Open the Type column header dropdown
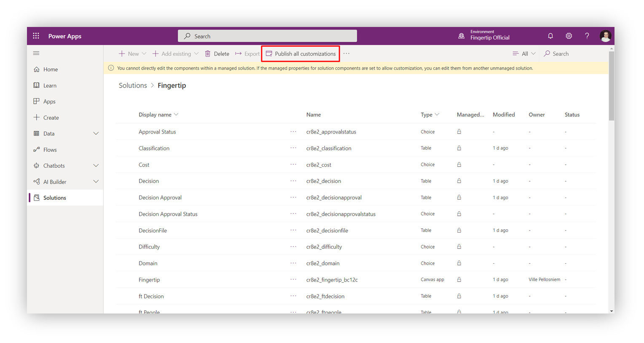644x343 pixels. 430,115
